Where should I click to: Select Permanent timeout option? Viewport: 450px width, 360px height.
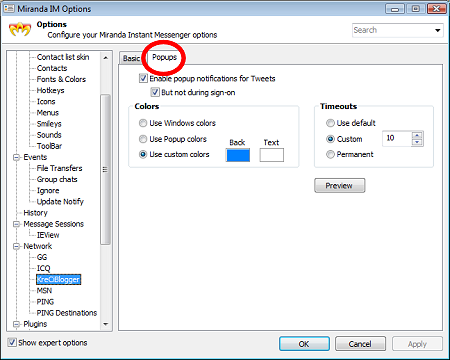[330, 154]
